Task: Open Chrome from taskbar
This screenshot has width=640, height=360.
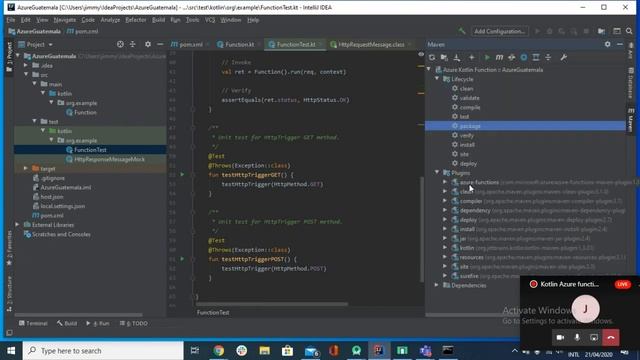Action: pos(219,350)
